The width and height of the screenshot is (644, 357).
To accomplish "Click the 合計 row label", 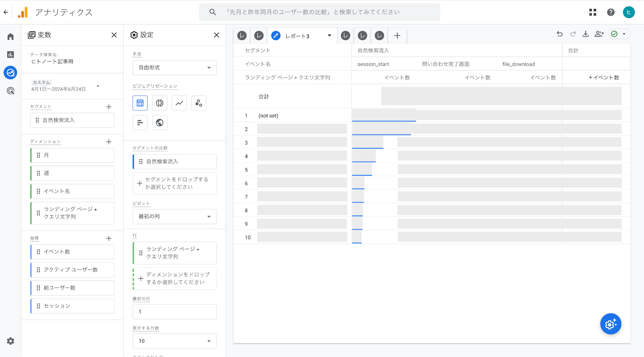I will click(264, 96).
